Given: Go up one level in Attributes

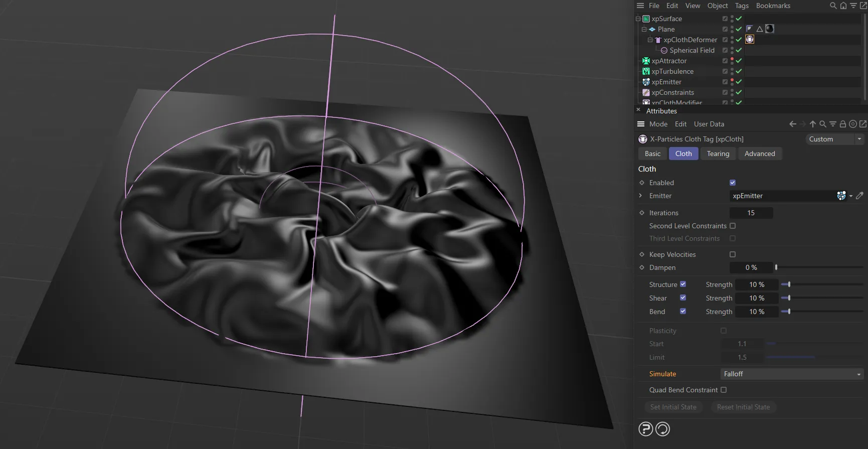Looking at the screenshot, I should (x=813, y=124).
